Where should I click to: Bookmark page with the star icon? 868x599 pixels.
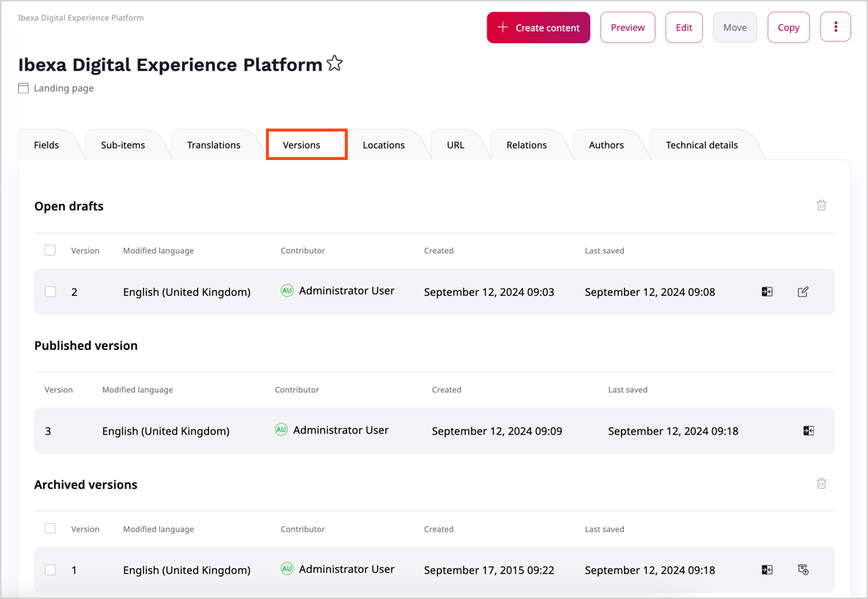click(335, 64)
